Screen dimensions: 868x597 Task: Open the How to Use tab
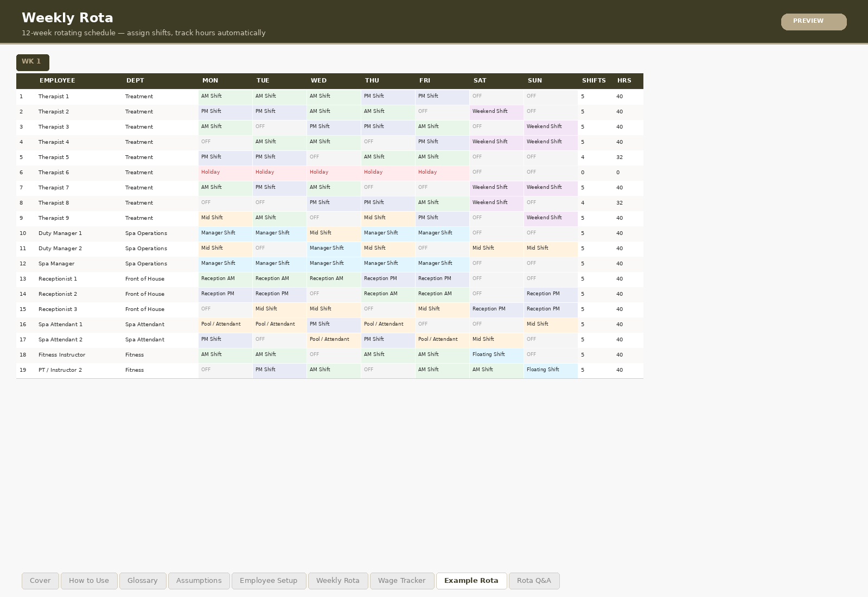coord(89,580)
